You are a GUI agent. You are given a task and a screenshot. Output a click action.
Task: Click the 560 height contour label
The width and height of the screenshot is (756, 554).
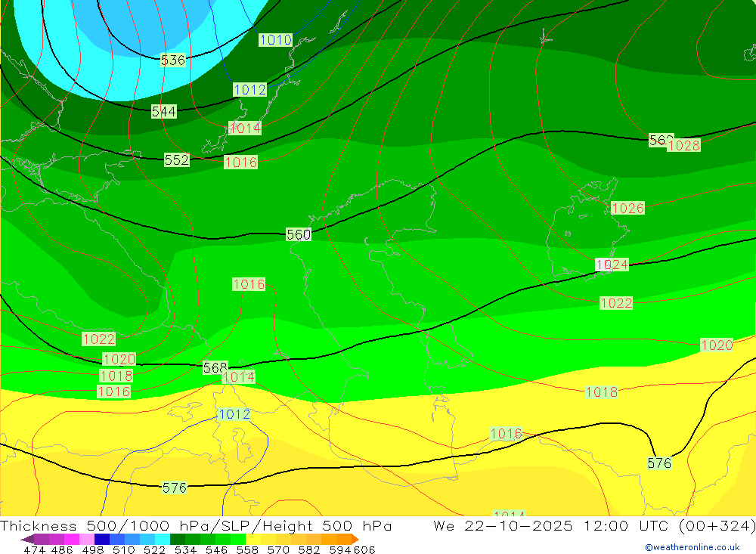[299, 234]
